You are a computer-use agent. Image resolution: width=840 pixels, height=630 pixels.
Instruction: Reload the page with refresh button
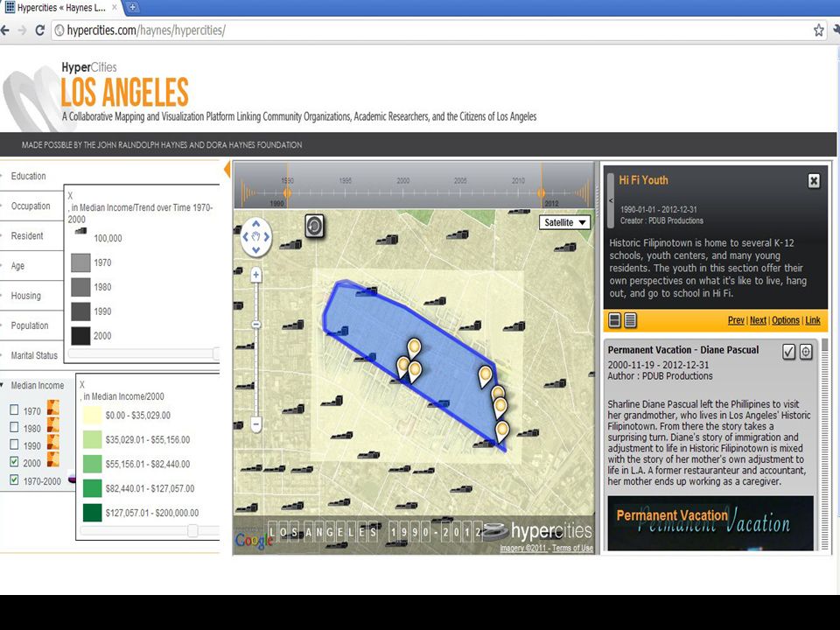(x=39, y=31)
